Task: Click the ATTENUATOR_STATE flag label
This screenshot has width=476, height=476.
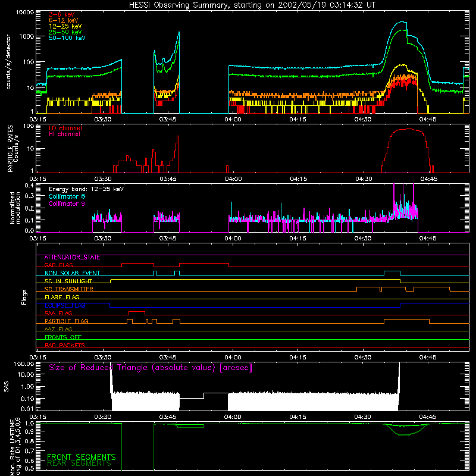Action: (72, 258)
